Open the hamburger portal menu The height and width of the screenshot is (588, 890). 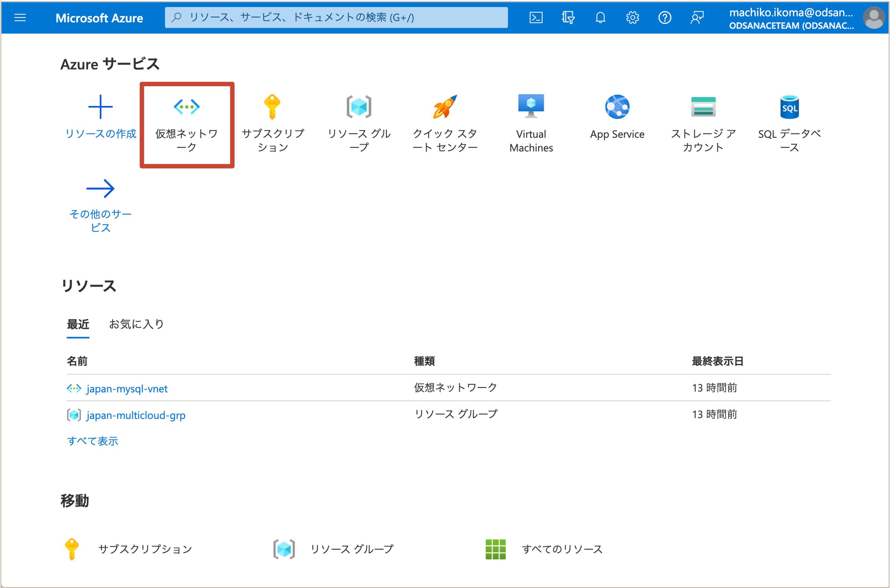[20, 18]
